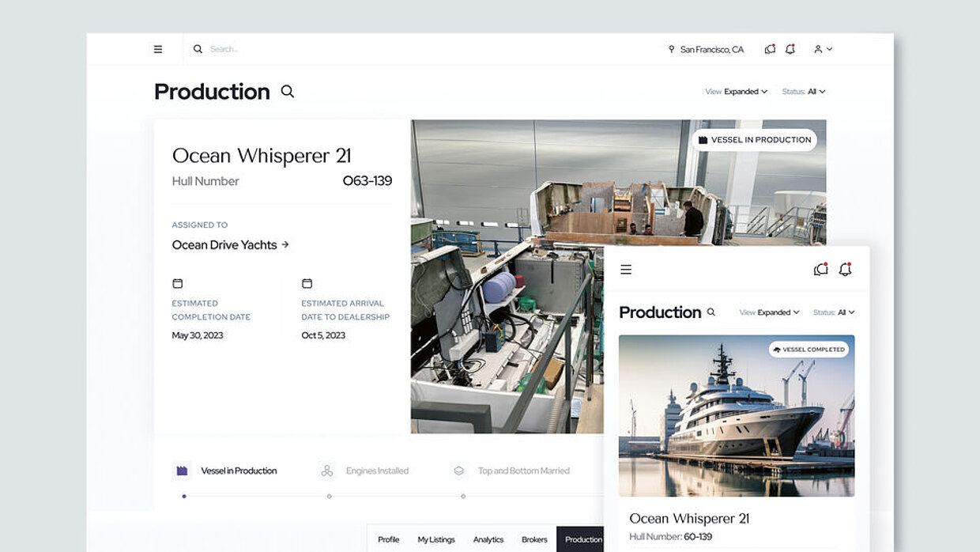The image size is (980, 552).
Task: Click the Engines Installed stage icon
Action: coord(327,471)
